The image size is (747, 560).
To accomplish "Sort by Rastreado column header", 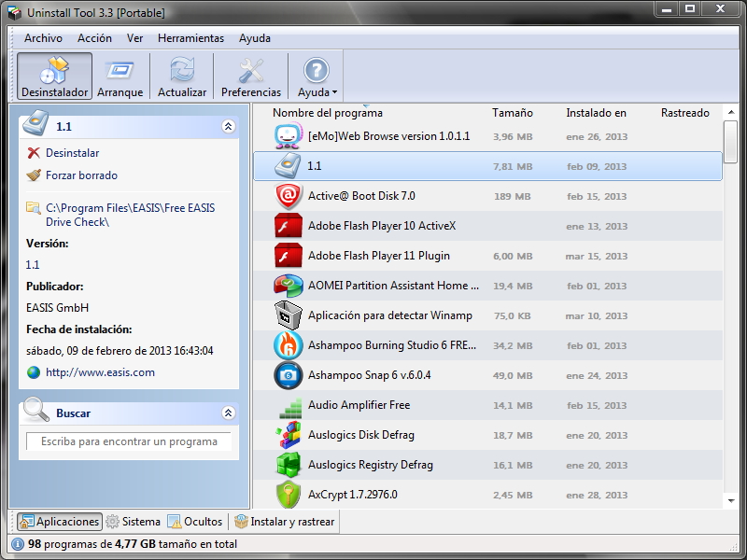I will point(685,113).
